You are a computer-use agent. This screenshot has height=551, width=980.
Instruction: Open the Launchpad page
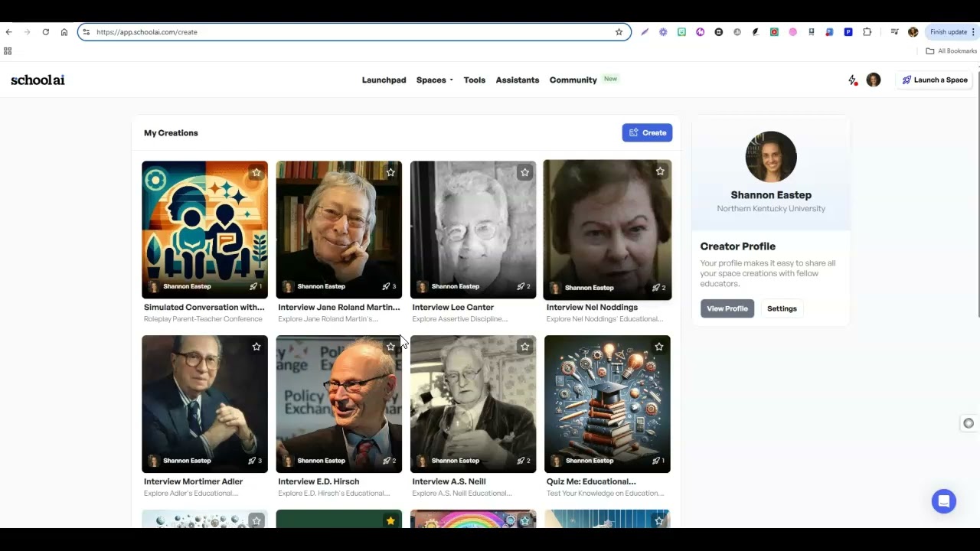coord(384,80)
